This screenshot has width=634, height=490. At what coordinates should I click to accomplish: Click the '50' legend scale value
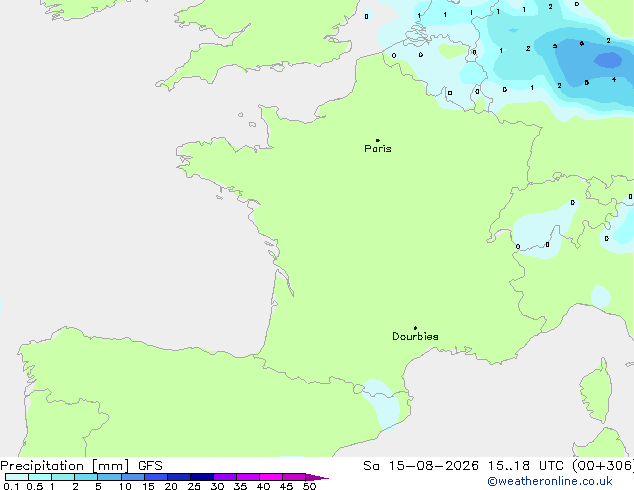click(309, 486)
